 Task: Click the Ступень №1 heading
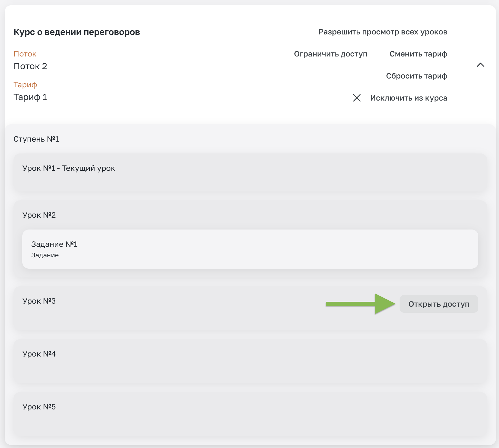tap(36, 139)
